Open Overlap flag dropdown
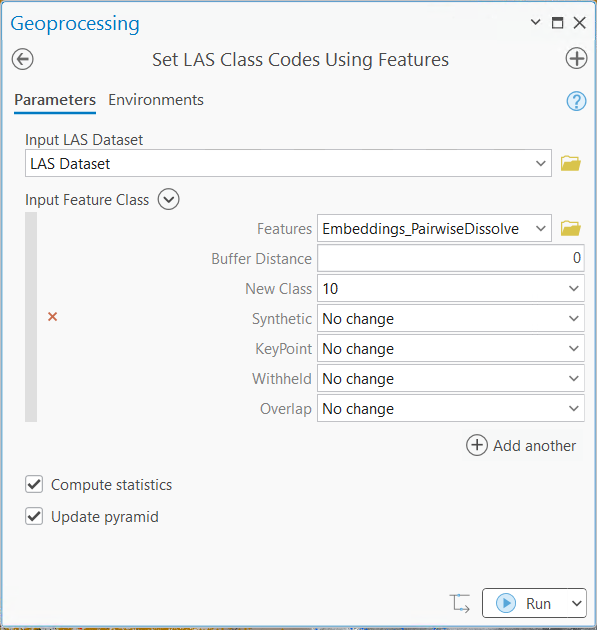Image resolution: width=597 pixels, height=630 pixels. 574,409
